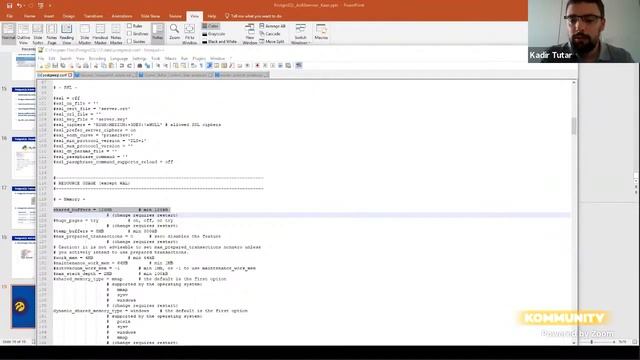Image resolution: width=640 pixels, height=360 pixels.
Task: Open Notepad++ Edit menu
Action: click(51, 58)
